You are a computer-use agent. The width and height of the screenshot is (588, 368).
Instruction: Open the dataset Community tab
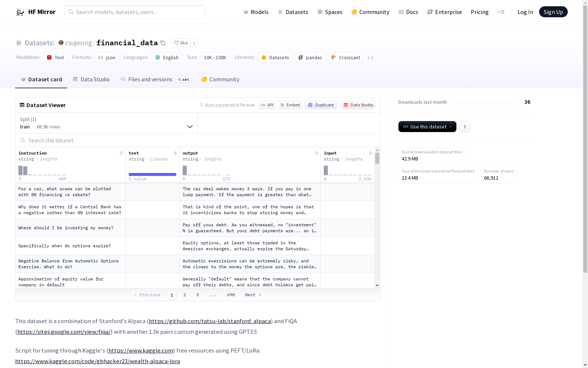point(220,79)
